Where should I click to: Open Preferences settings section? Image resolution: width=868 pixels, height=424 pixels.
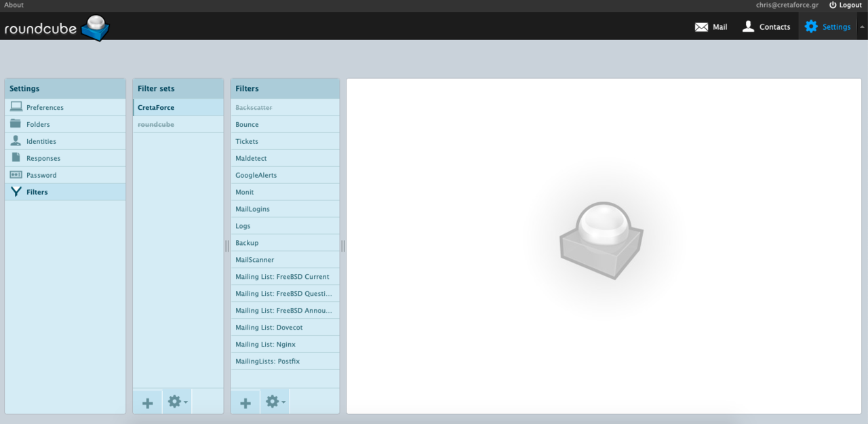coord(65,107)
